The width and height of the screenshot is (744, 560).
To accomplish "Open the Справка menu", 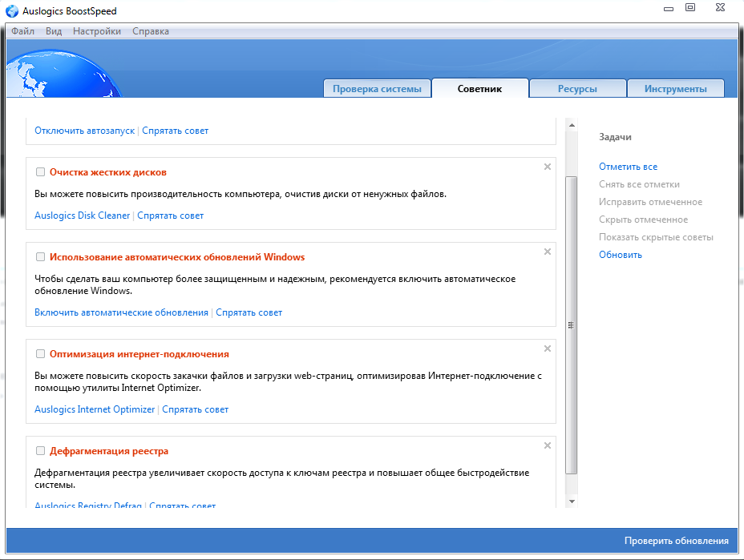I will click(x=151, y=31).
